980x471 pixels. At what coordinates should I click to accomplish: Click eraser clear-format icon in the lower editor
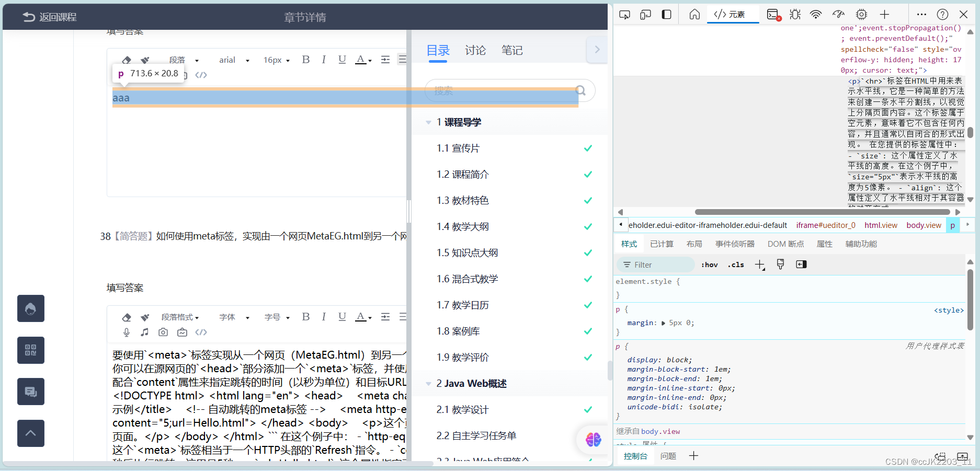(127, 317)
